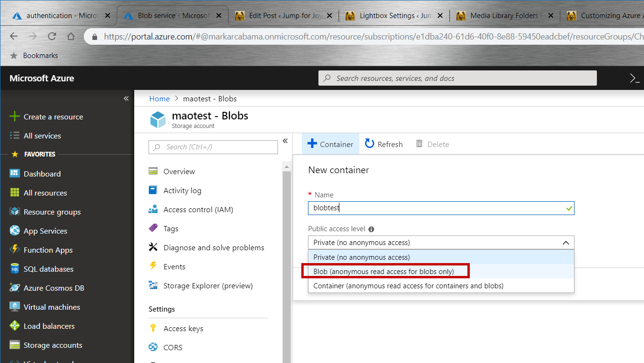This screenshot has height=363, width=644.
Task: Switch to the Customizing Azure tab
Action: click(604, 16)
